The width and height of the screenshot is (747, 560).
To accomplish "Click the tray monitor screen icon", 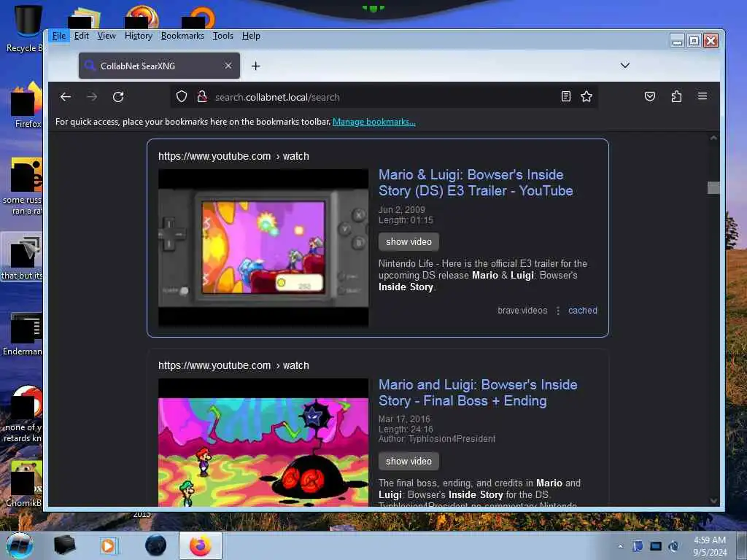I will click(x=656, y=546).
